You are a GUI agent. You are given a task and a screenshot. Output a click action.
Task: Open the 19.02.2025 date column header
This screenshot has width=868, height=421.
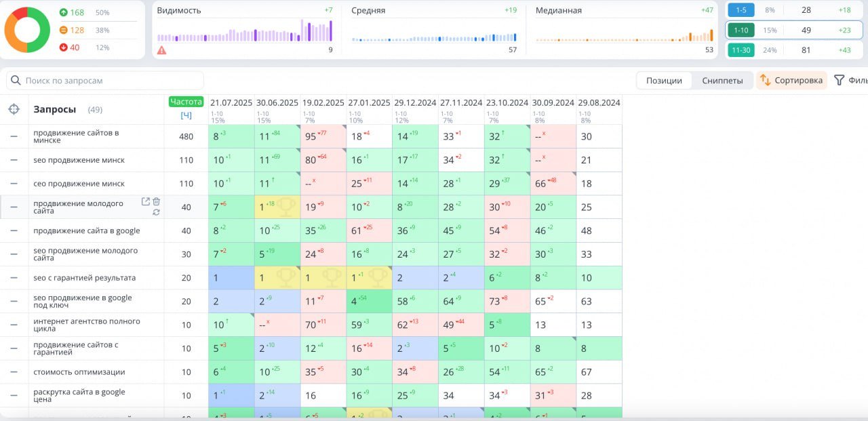point(323,103)
